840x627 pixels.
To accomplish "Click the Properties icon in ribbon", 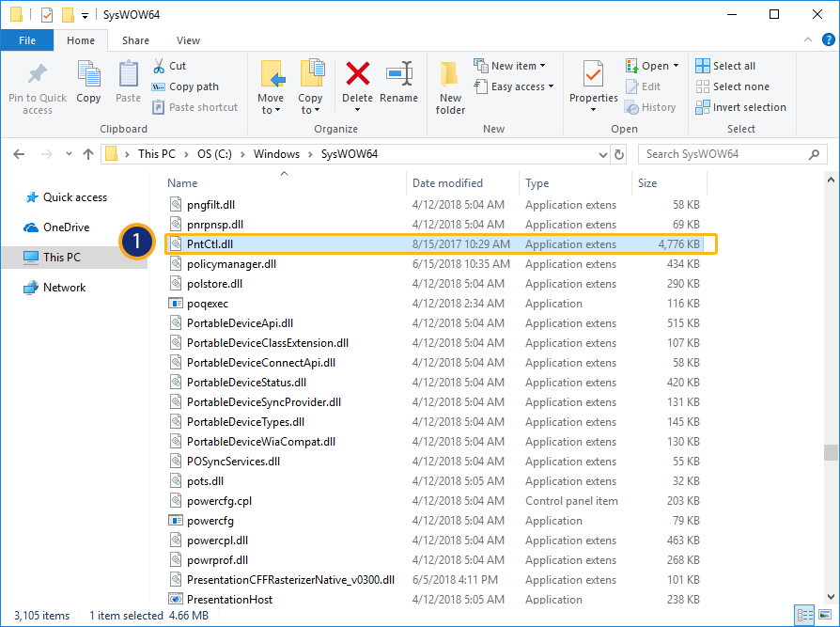I will click(593, 75).
